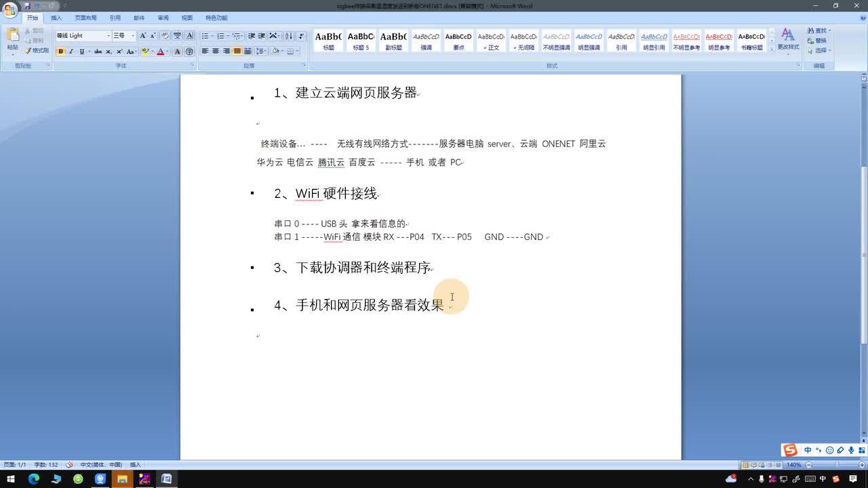
Task: Open the font size dropdown
Action: (x=133, y=35)
